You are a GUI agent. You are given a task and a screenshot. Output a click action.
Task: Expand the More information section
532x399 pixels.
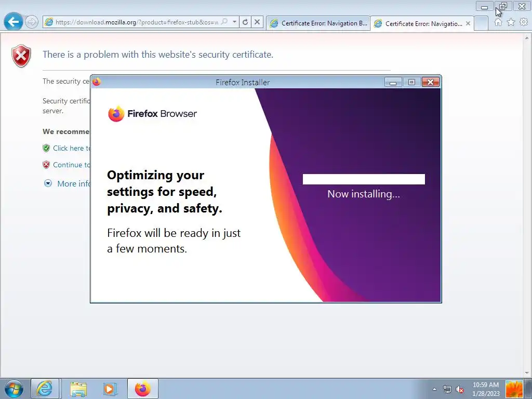tap(67, 183)
